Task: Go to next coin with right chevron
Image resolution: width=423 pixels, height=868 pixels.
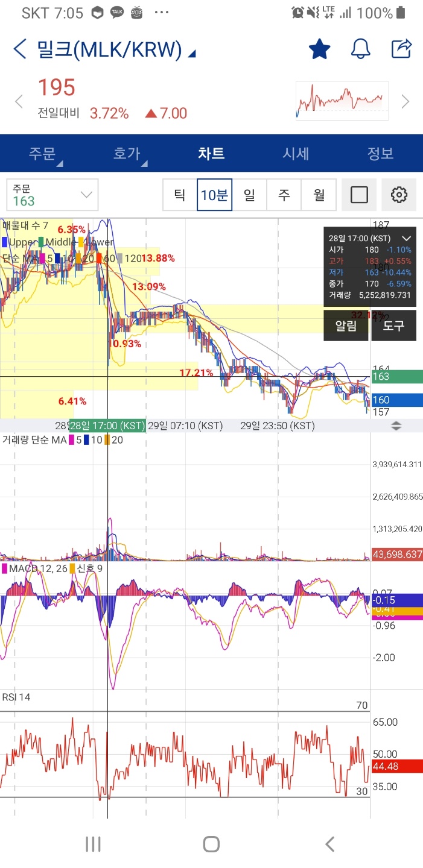Action: click(405, 101)
